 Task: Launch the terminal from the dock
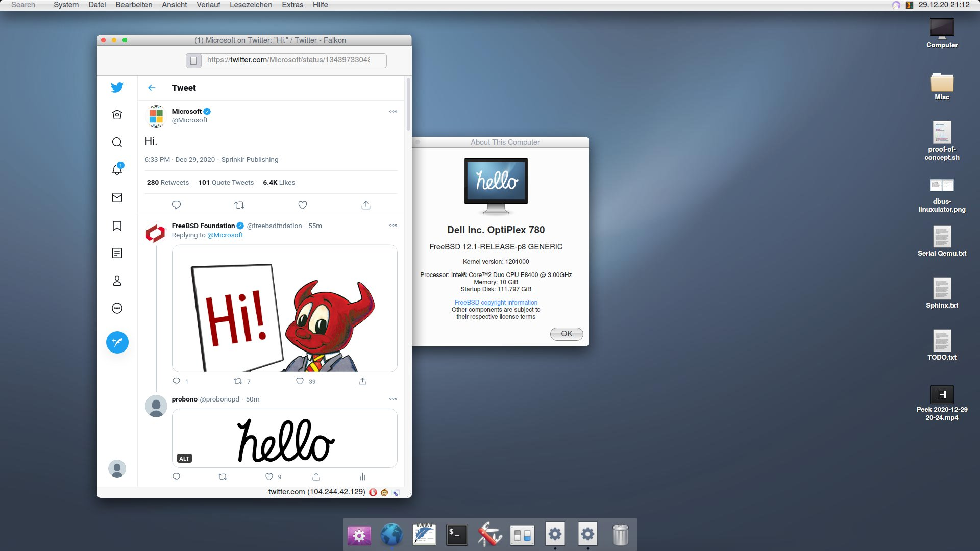coord(457,534)
